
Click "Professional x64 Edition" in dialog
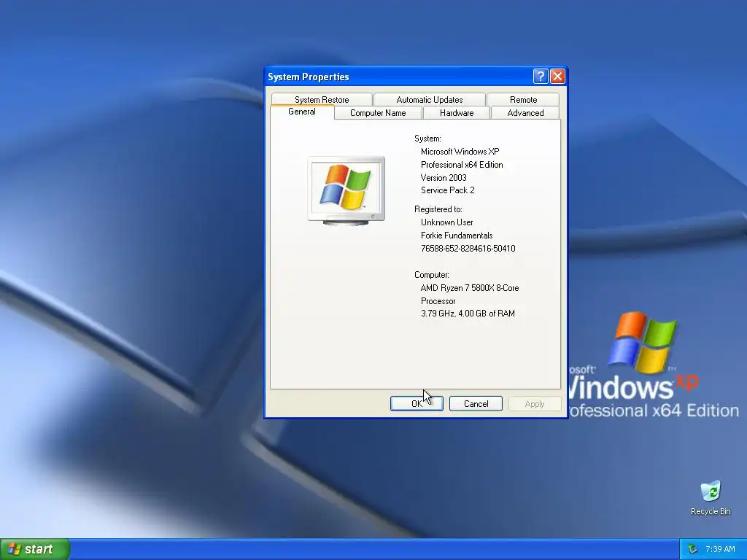(462, 165)
